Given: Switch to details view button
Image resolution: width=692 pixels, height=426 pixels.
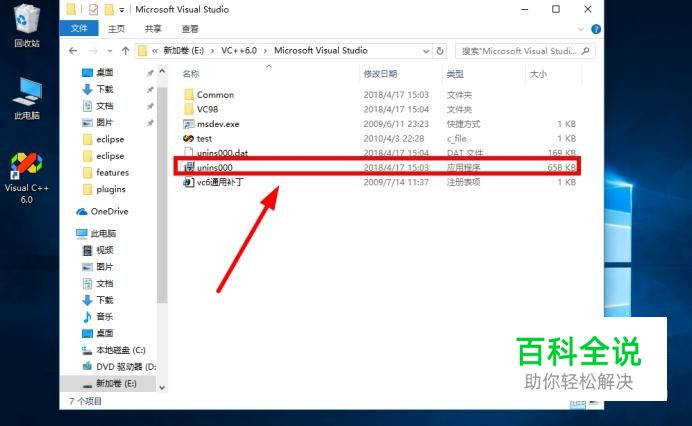Looking at the screenshot, I should [578, 403].
